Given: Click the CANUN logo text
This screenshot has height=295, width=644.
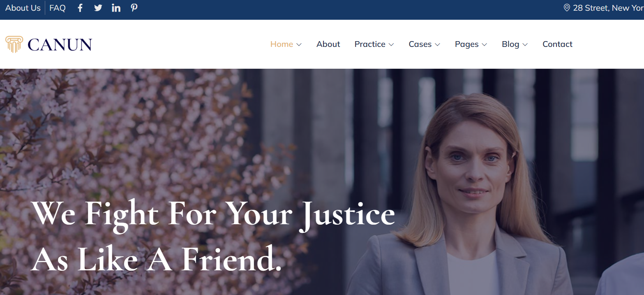Looking at the screenshot, I should 60,44.
